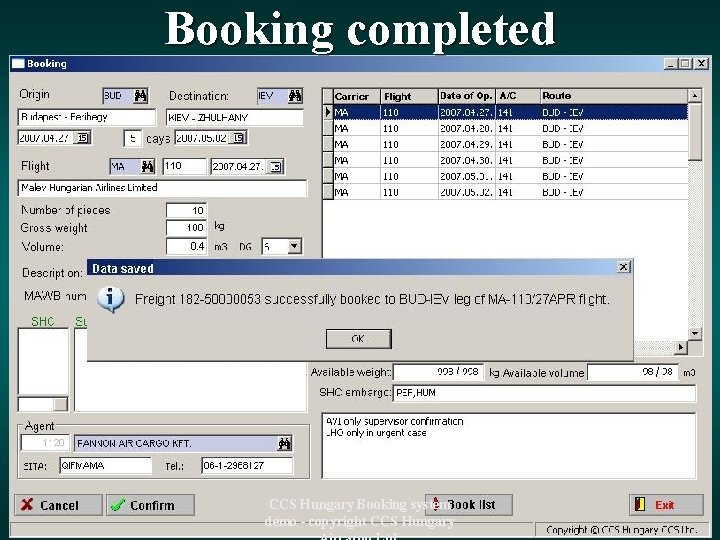Click the SHC embargo field PEF,HUM
This screenshot has height=540, width=720.
coord(544,393)
